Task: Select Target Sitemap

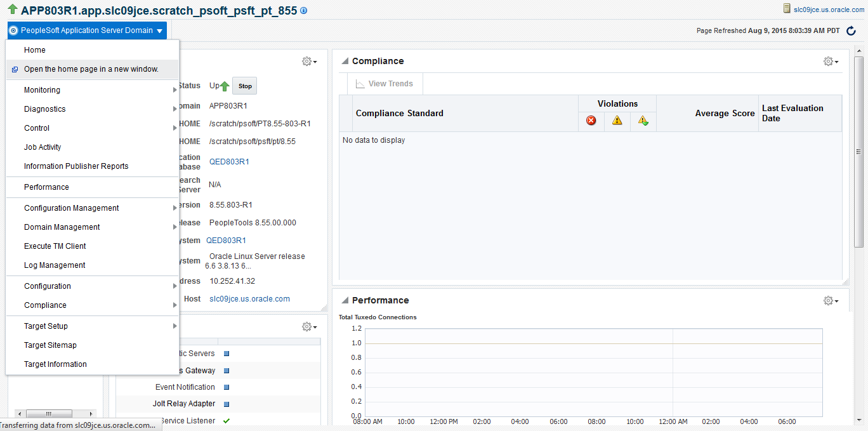Action: click(93, 345)
